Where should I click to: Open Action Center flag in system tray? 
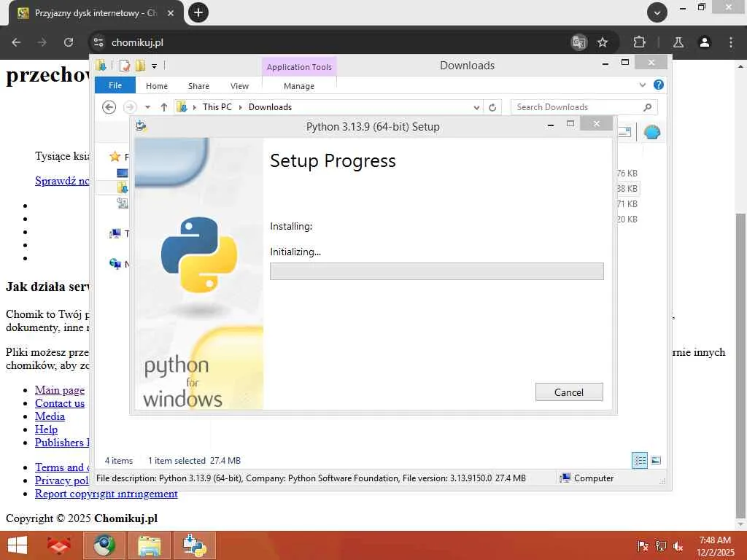pos(643,545)
